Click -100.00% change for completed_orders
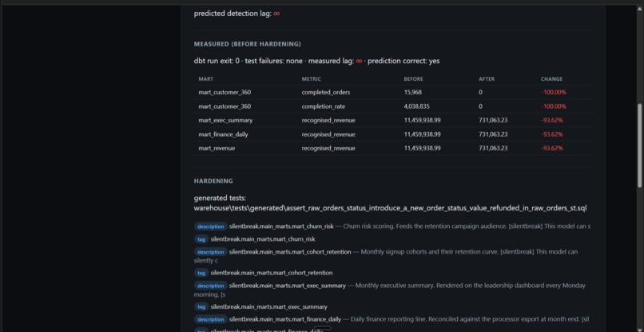Screen dimensions: 644x332 553,92
